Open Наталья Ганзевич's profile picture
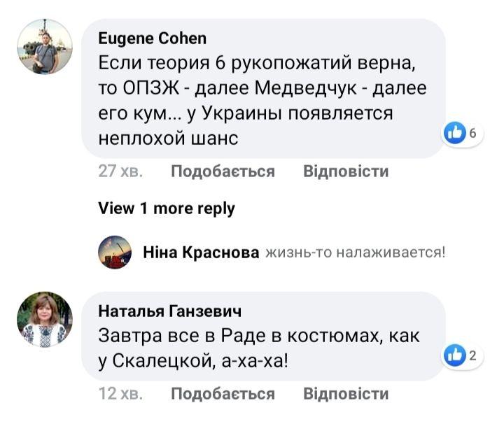Screen dimensions: 504x424 pyautogui.click(x=45, y=319)
